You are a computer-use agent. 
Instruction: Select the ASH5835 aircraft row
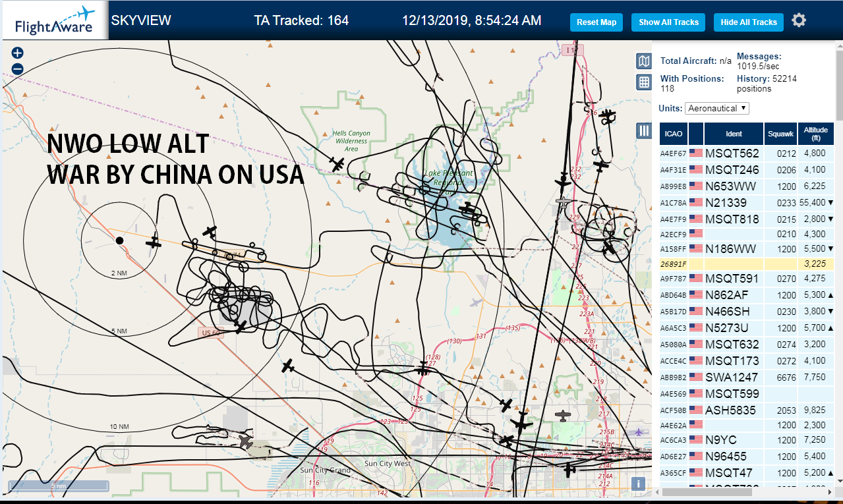pyautogui.click(x=747, y=410)
